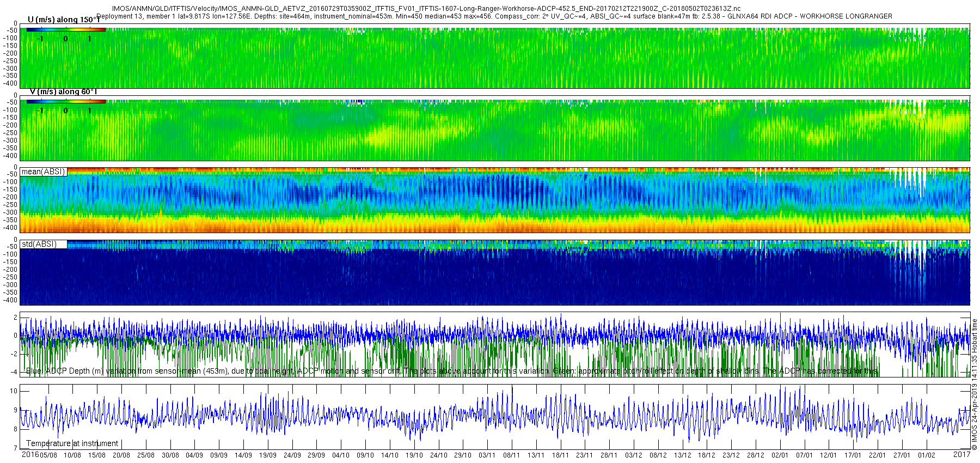
Task: Click the '10/08' date tick label
Action: pos(72,455)
